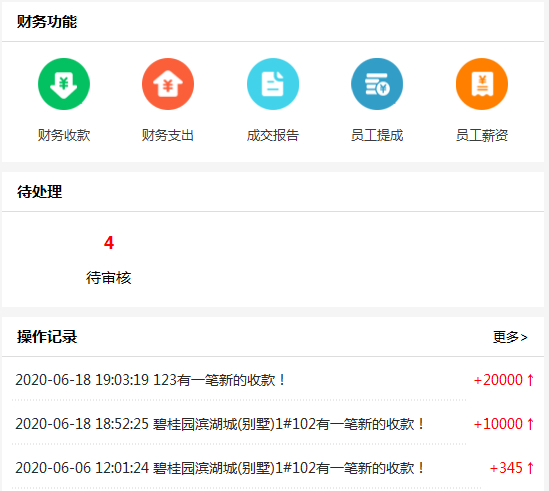
Task: Open the cyan 成交报告 document icon
Action: (x=273, y=84)
